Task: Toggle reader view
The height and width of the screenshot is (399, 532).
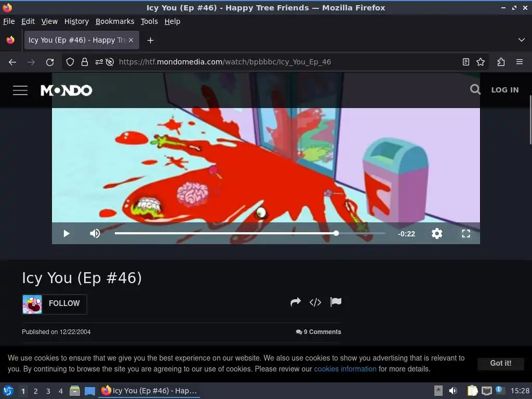Action: [466, 62]
